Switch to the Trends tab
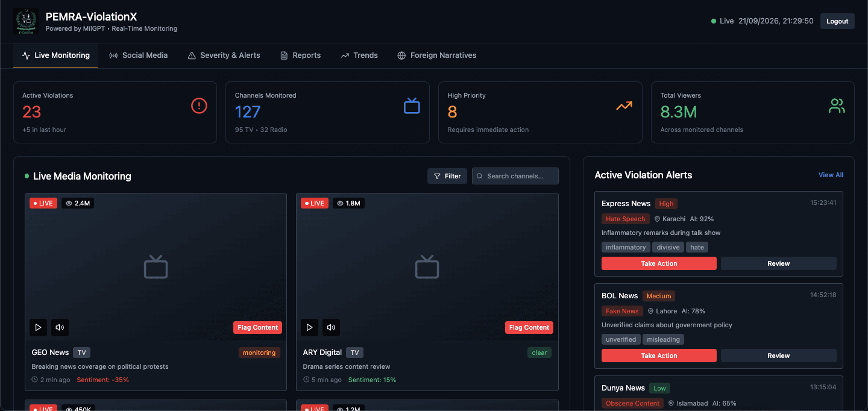Viewport: 868px width, 411px height. point(359,55)
